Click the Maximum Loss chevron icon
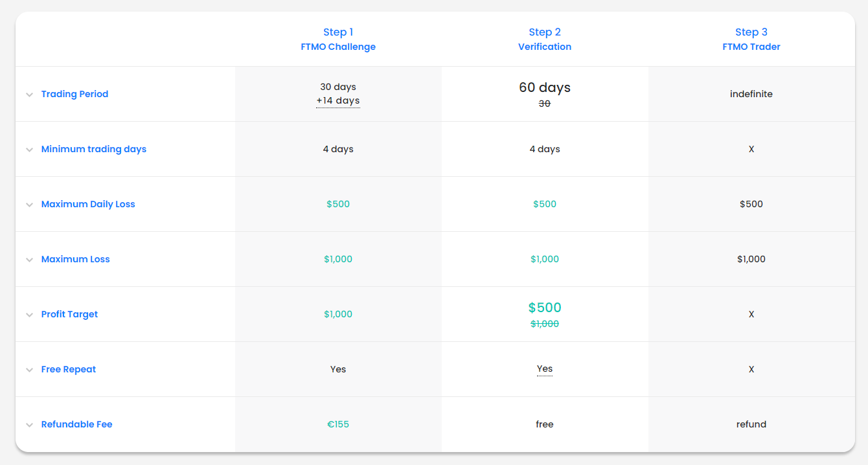The width and height of the screenshot is (868, 465). pos(29,260)
